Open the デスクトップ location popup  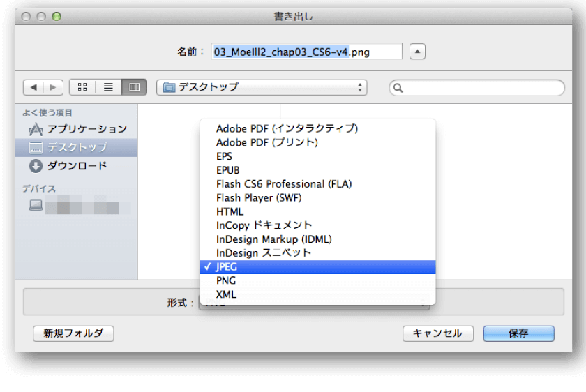[262, 87]
